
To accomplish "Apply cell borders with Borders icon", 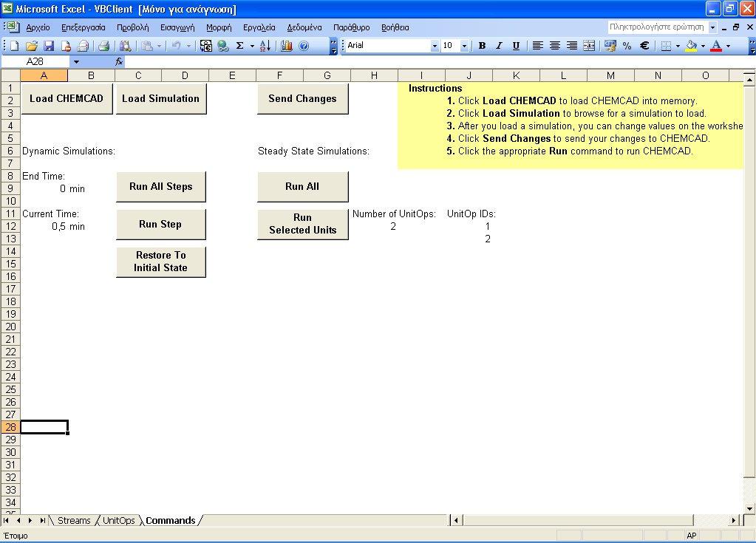I will click(x=666, y=46).
